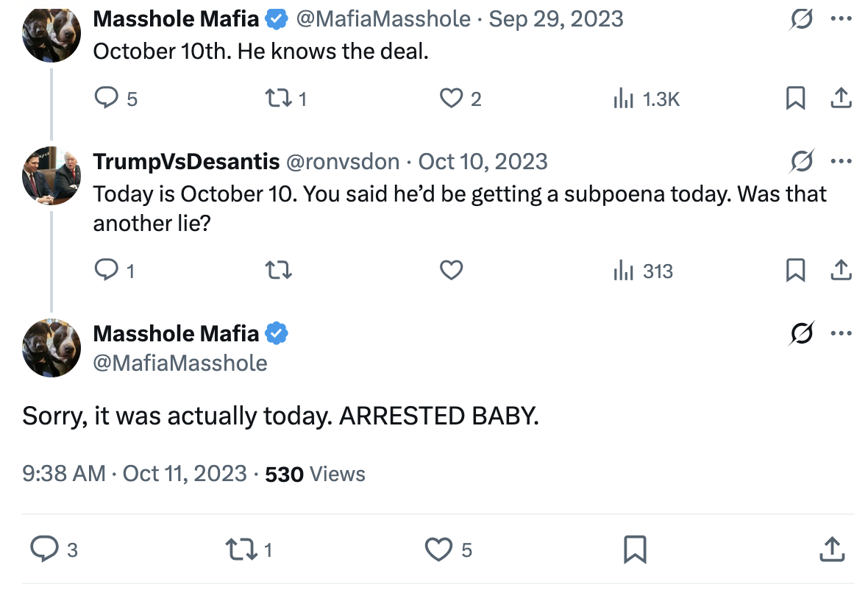This screenshot has width=868, height=590.
Task: Reply to TrumpVsDesantis tweet
Action: pyautogui.click(x=107, y=271)
